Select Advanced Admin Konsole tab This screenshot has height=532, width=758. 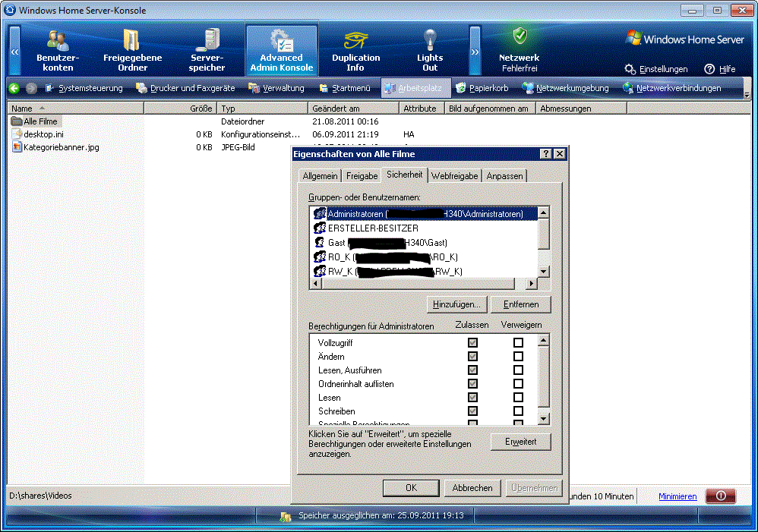click(x=281, y=50)
